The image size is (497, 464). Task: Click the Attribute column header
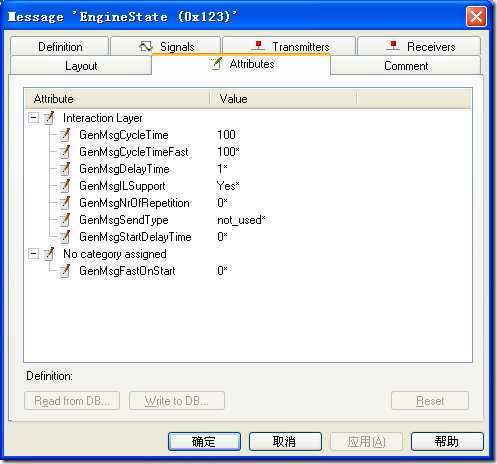click(x=117, y=99)
